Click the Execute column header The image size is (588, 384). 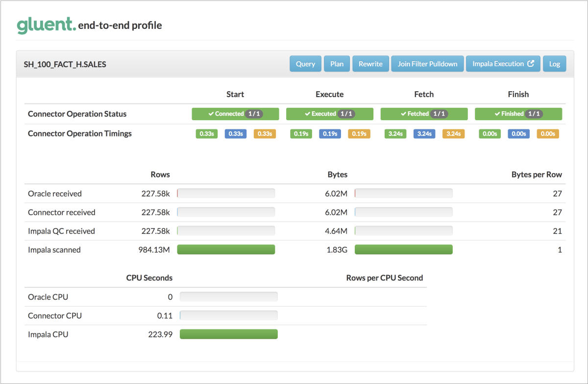[330, 94]
